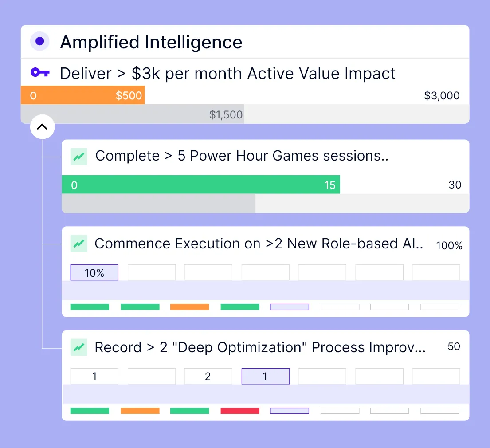This screenshot has height=448, width=490.
Task: Click the trend icon beside Record Deep Optimization
Action: pyautogui.click(x=79, y=347)
